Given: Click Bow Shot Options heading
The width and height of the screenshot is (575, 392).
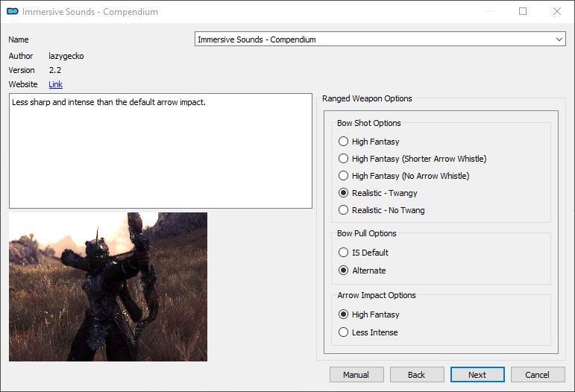Looking at the screenshot, I should click(x=369, y=123).
